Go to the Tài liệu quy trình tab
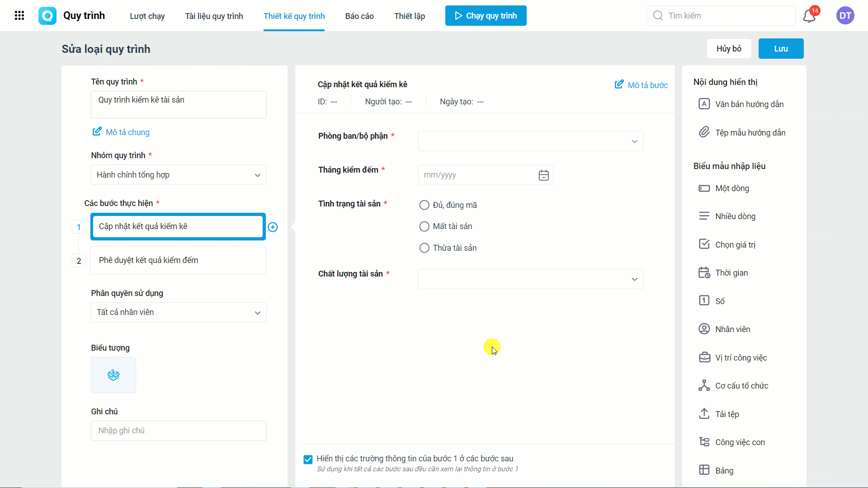This screenshot has width=868, height=488. point(214,16)
